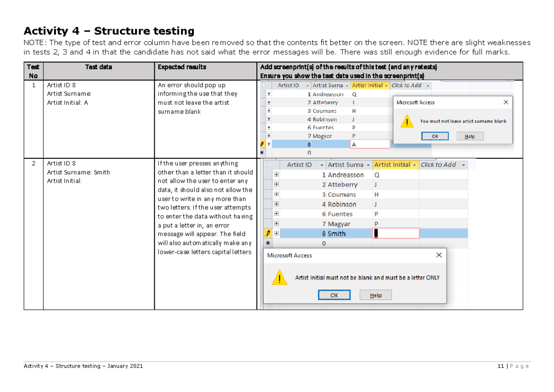Click the row selector beside the Fuentes record
This screenshot has height=392, width=554.
(269, 214)
